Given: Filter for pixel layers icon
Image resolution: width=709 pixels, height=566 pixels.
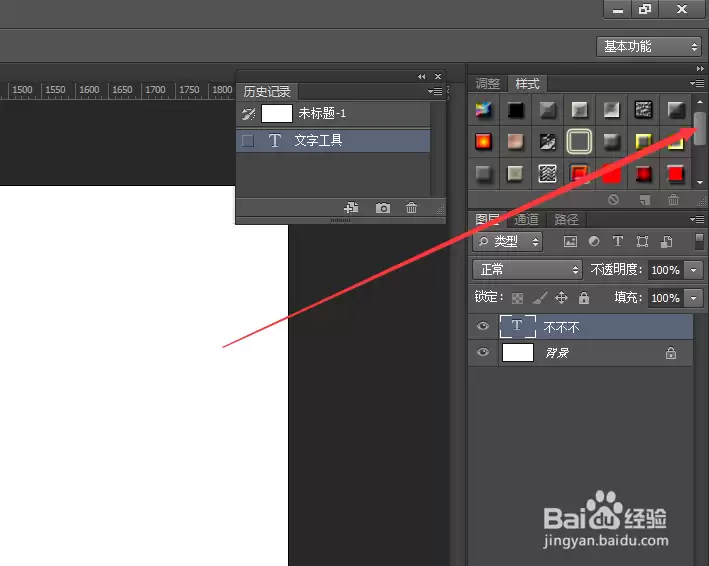Looking at the screenshot, I should tap(570, 242).
